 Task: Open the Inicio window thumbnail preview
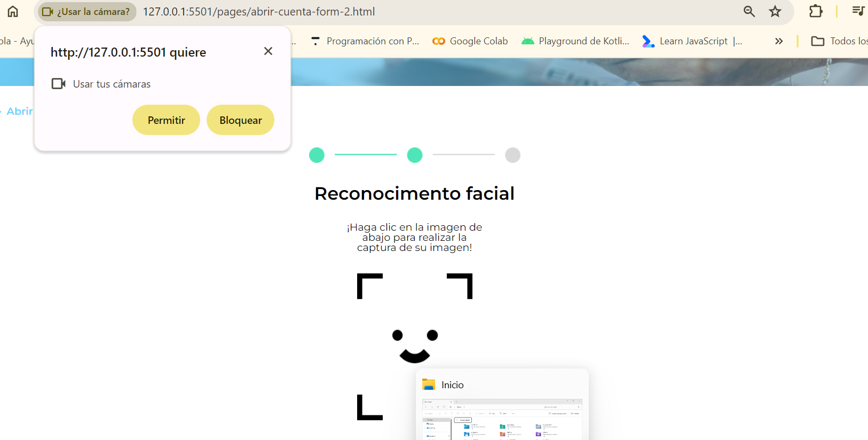pos(502,419)
